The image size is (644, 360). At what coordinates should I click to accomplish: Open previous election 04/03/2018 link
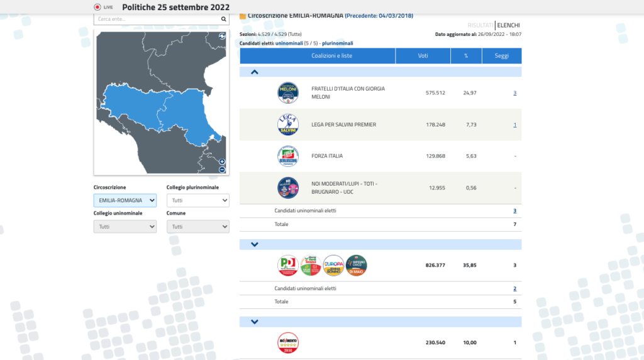(x=379, y=16)
